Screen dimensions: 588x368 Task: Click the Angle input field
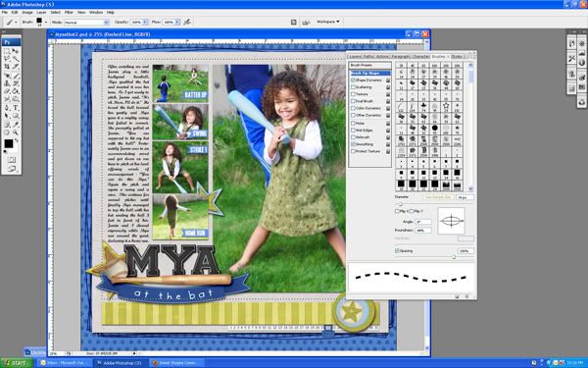coord(423,222)
